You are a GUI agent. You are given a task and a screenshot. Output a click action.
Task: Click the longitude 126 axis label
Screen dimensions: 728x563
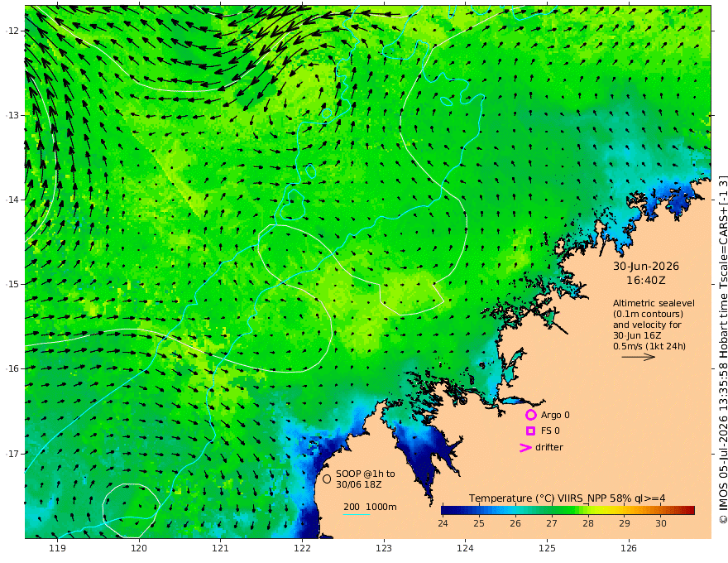(629, 549)
